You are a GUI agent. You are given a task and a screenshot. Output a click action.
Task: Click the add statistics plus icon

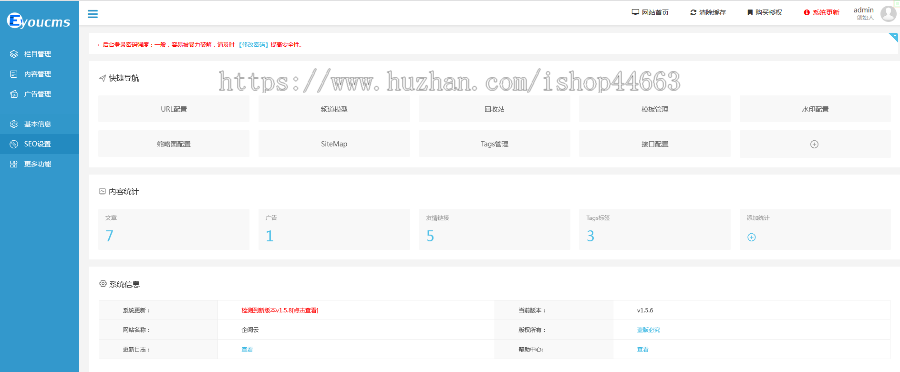pos(751,237)
